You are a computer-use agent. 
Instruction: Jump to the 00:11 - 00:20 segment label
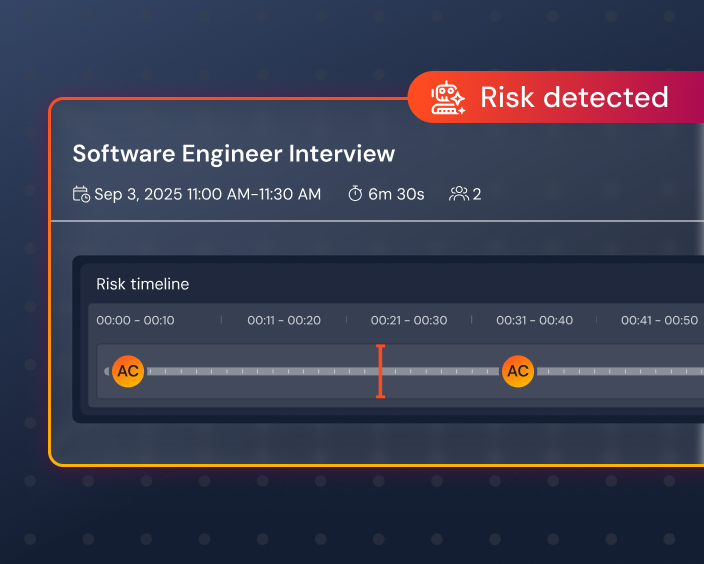[284, 320]
